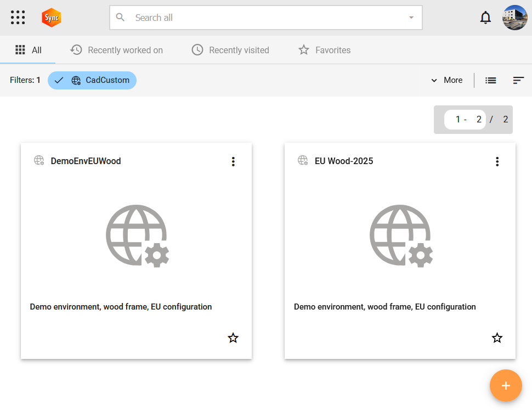Star the EU Wood-2025 card
This screenshot has height=410, width=532.
497,338
